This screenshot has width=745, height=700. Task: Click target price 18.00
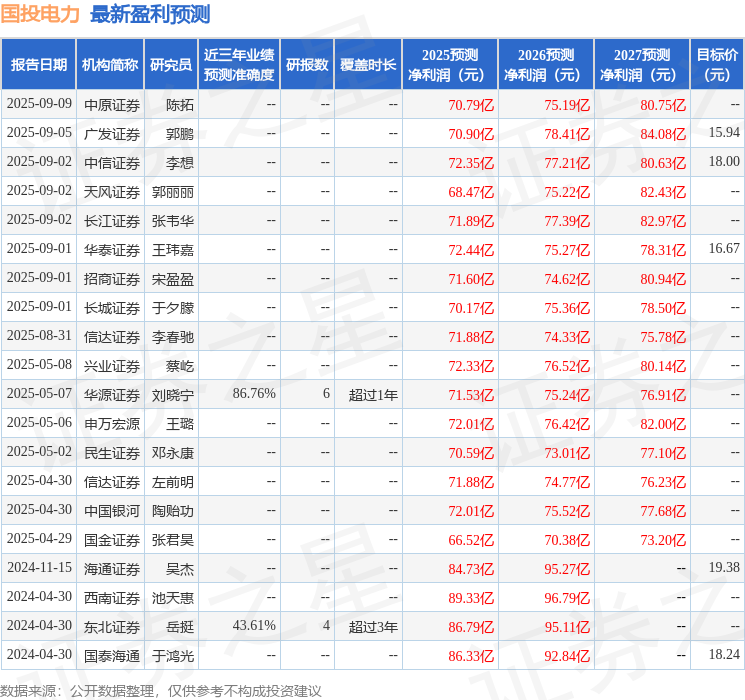[x=724, y=162]
